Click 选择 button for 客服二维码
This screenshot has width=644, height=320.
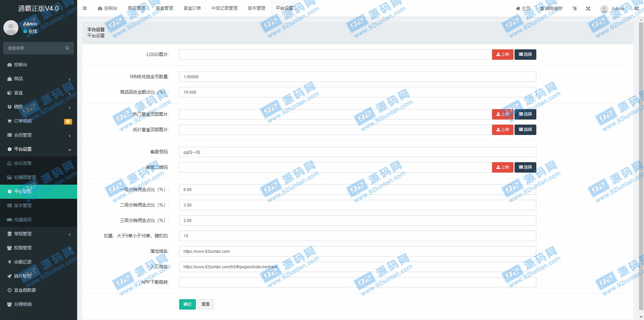(525, 167)
